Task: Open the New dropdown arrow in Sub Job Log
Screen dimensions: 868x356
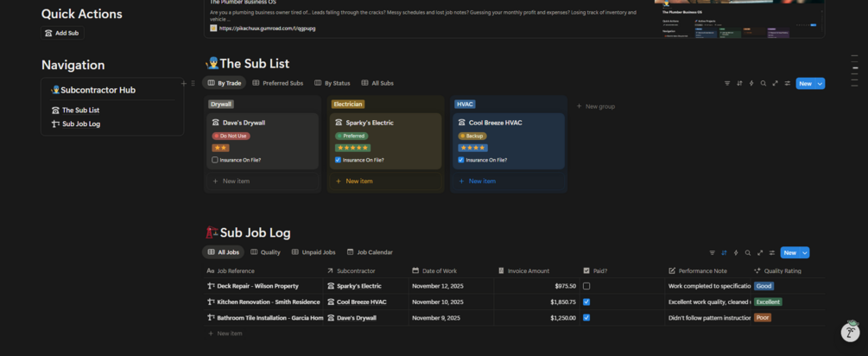Action: pyautogui.click(x=805, y=253)
